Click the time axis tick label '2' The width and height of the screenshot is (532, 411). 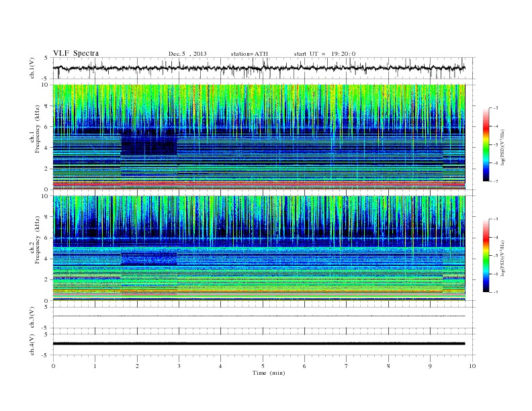(x=137, y=366)
